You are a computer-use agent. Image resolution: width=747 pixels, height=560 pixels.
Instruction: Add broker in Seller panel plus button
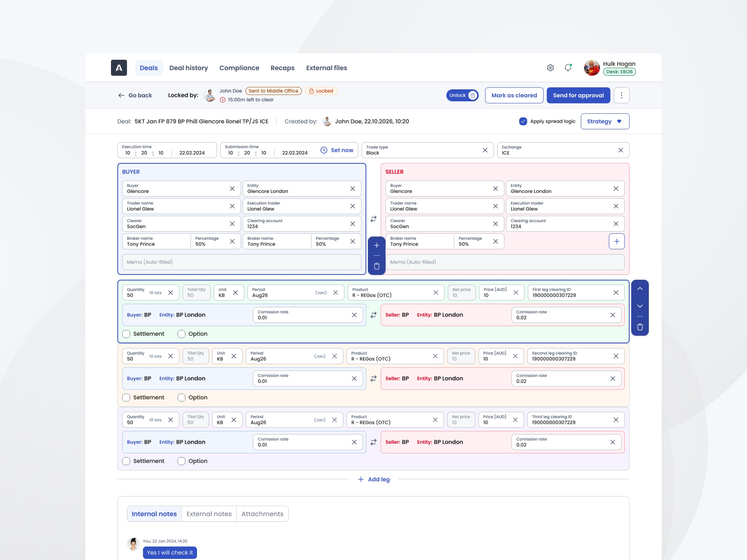(x=617, y=241)
